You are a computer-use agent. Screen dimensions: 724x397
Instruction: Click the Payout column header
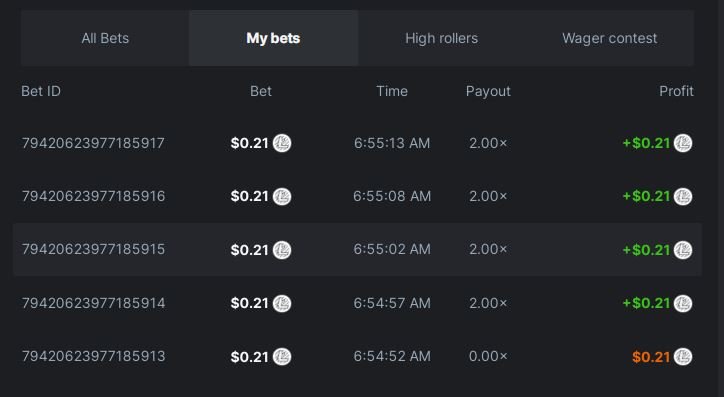[488, 91]
